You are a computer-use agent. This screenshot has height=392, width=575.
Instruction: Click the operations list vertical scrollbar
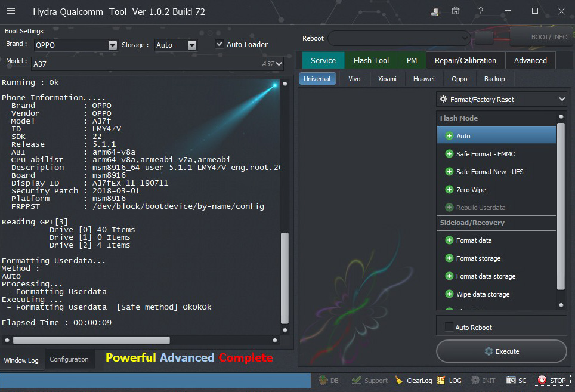pos(561,206)
